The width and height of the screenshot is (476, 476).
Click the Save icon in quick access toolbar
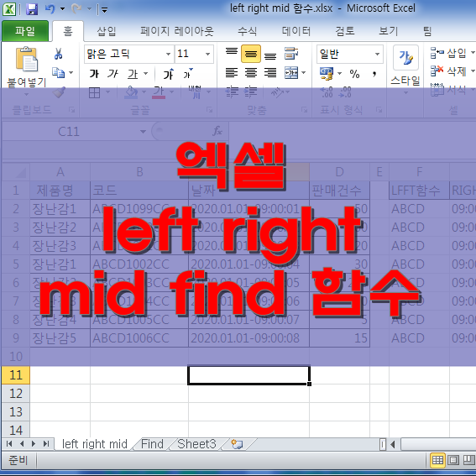point(32,9)
